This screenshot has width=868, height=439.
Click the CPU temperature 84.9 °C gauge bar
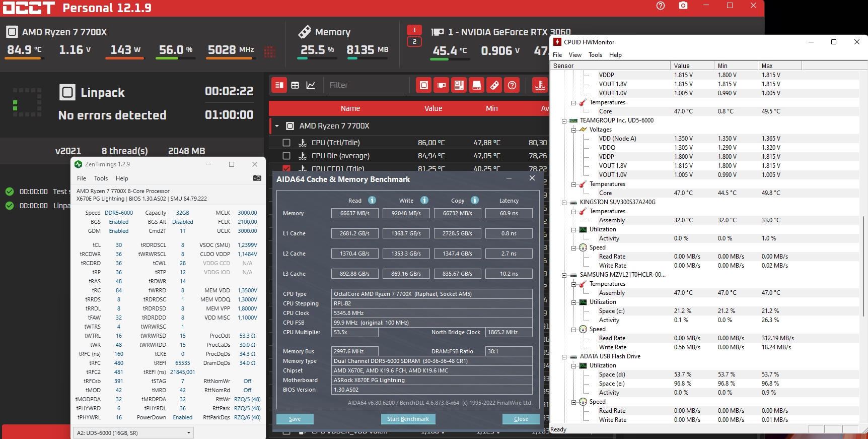(x=25, y=58)
